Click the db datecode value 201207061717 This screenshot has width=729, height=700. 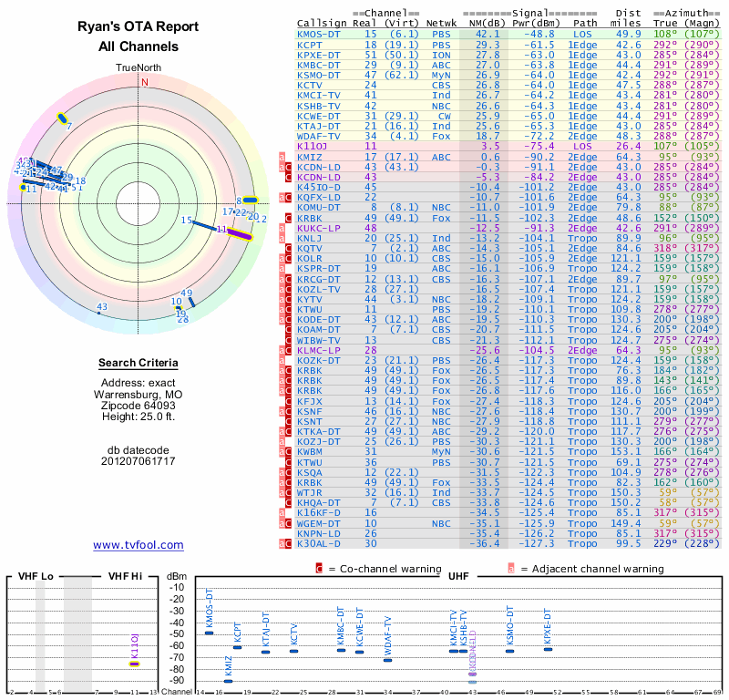click(x=139, y=461)
